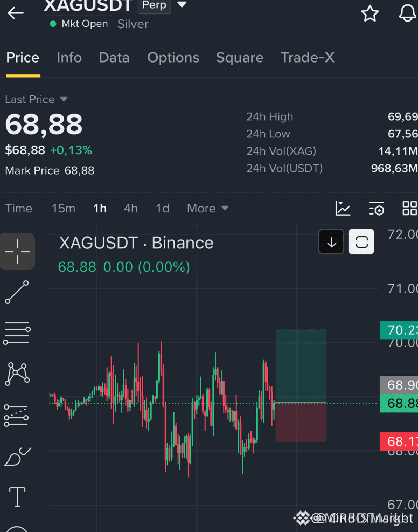Viewport: 418px width, 532px height.
Task: Select the 15m chart interval
Action: point(64,208)
